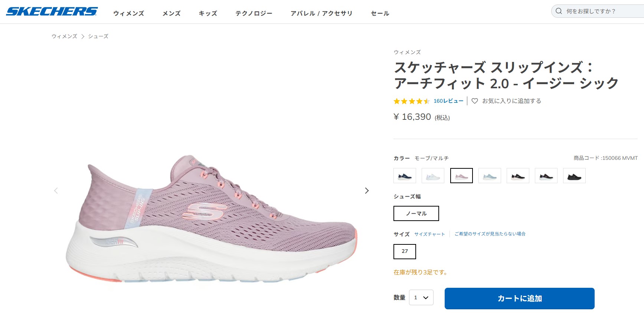Show previous product image arrow
The image size is (644, 313).
[56, 191]
